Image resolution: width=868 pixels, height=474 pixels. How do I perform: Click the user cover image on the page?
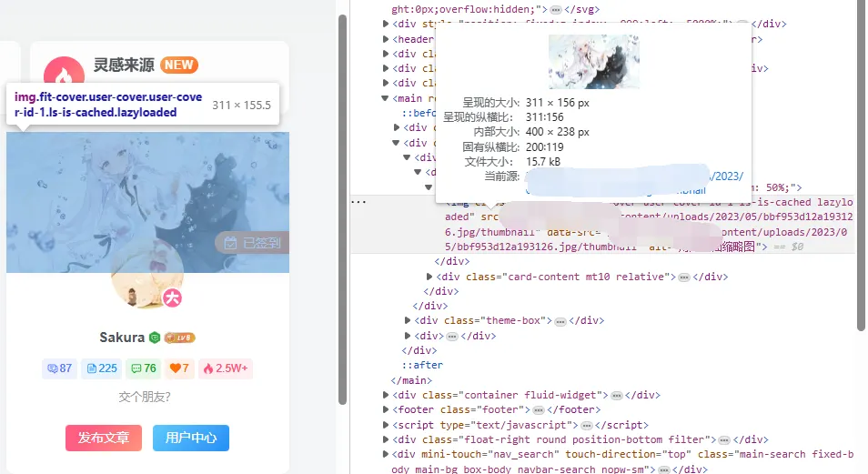[147, 202]
